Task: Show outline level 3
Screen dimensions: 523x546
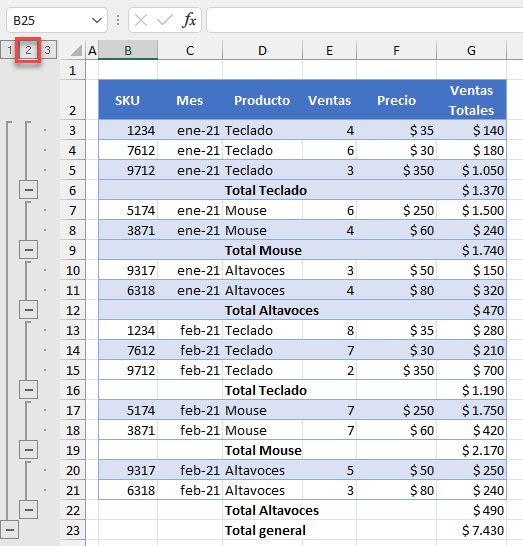Action: [x=48, y=50]
